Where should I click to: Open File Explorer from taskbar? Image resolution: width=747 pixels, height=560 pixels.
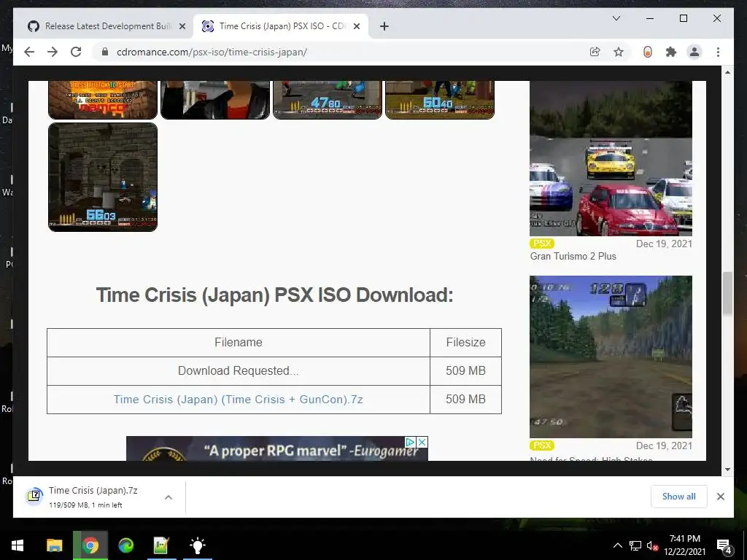tap(54, 545)
